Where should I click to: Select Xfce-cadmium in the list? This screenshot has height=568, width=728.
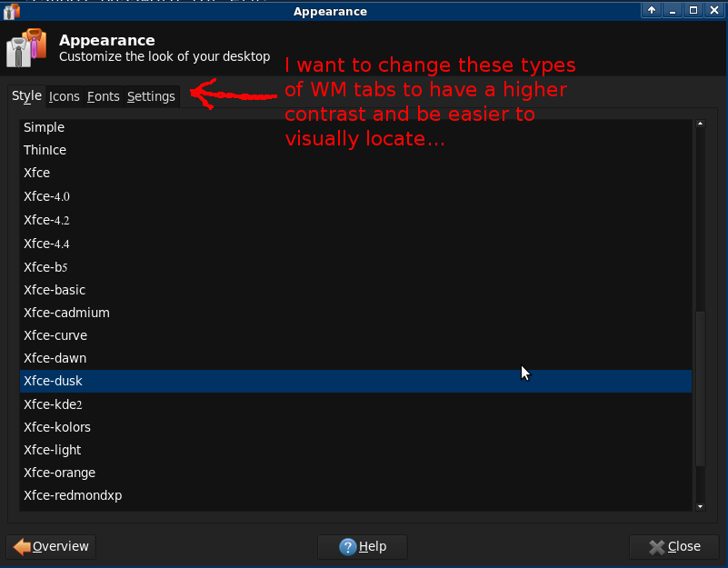click(355, 313)
